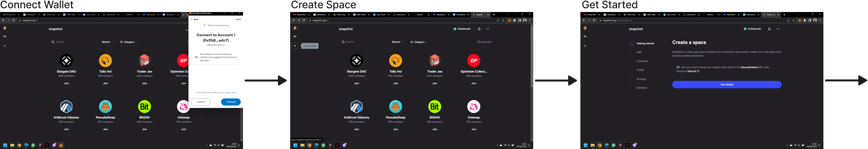Open the Profile setup step
The width and height of the screenshot is (868, 149).
point(640,70)
